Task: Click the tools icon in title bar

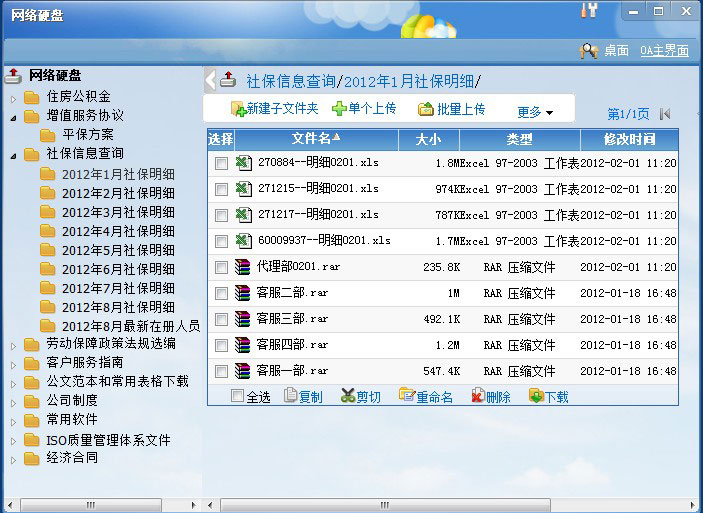Action: pos(589,11)
